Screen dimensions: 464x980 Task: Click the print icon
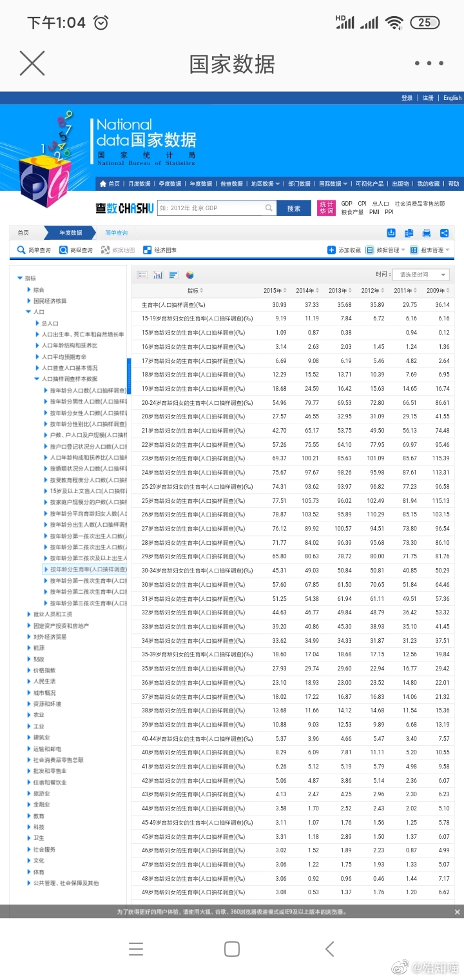(426, 233)
